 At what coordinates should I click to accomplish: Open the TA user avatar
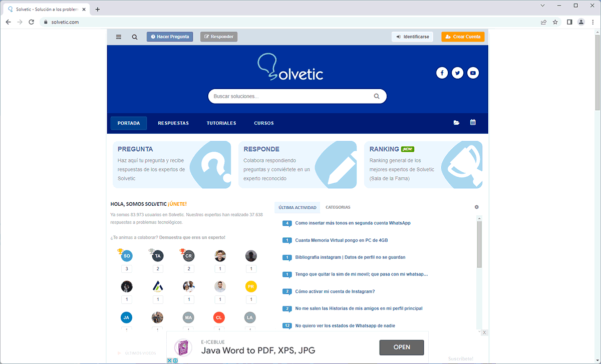[158, 255]
